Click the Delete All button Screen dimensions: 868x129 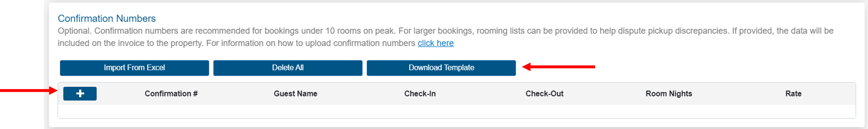click(288, 67)
